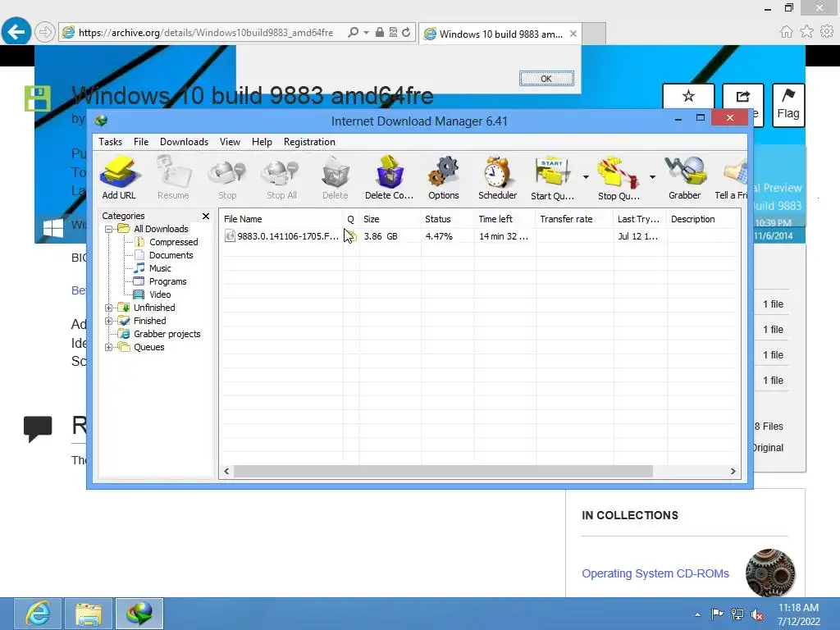Viewport: 840px width, 630px height.
Task: Open Internet Explorer from taskbar
Action: (38, 614)
